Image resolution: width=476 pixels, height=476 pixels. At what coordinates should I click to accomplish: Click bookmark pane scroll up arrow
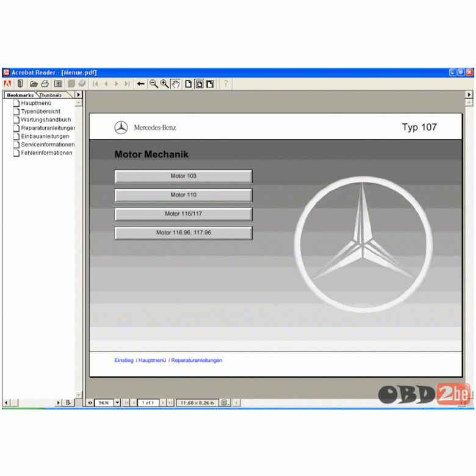79,103
